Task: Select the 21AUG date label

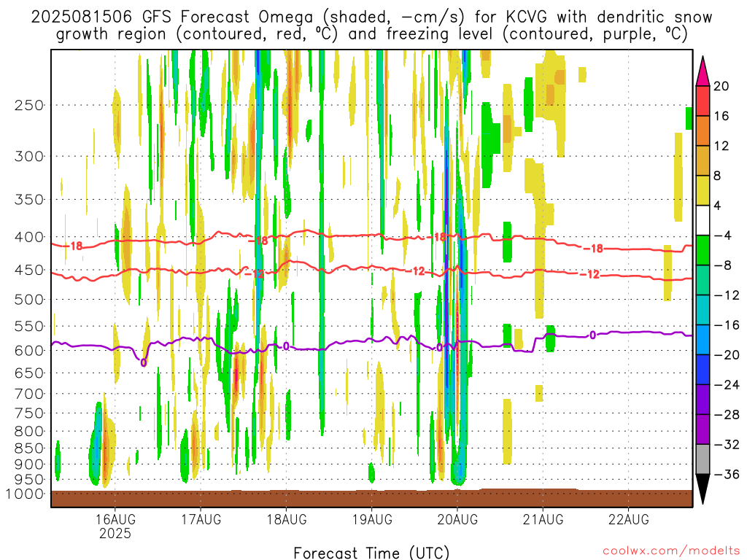Action: 543,519
